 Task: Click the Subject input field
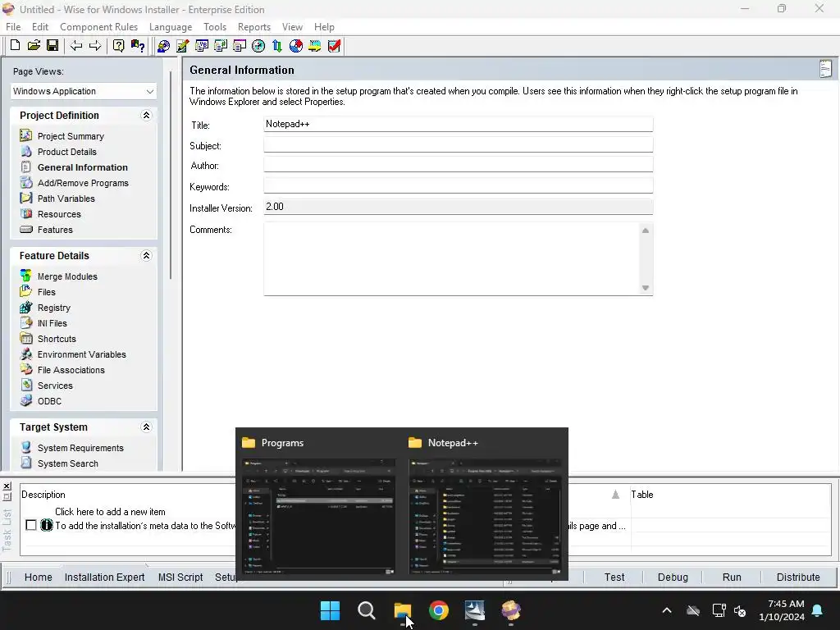[458, 144]
